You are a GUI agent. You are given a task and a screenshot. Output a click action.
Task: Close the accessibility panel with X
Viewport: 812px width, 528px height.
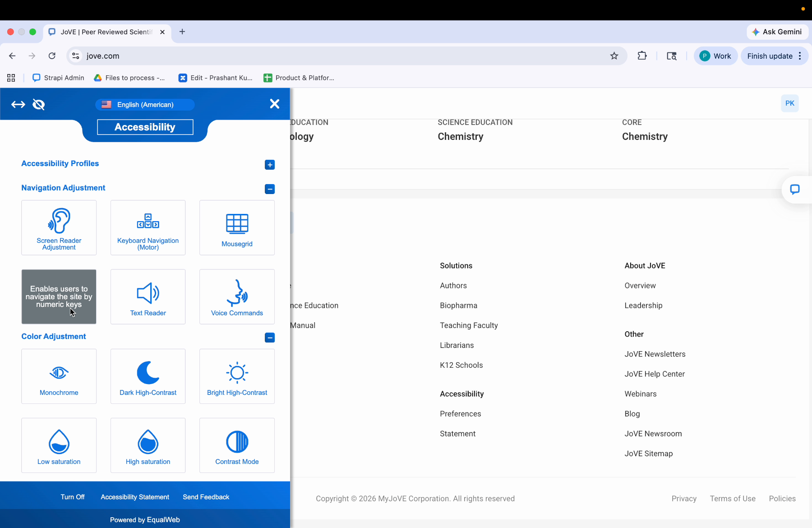point(274,104)
